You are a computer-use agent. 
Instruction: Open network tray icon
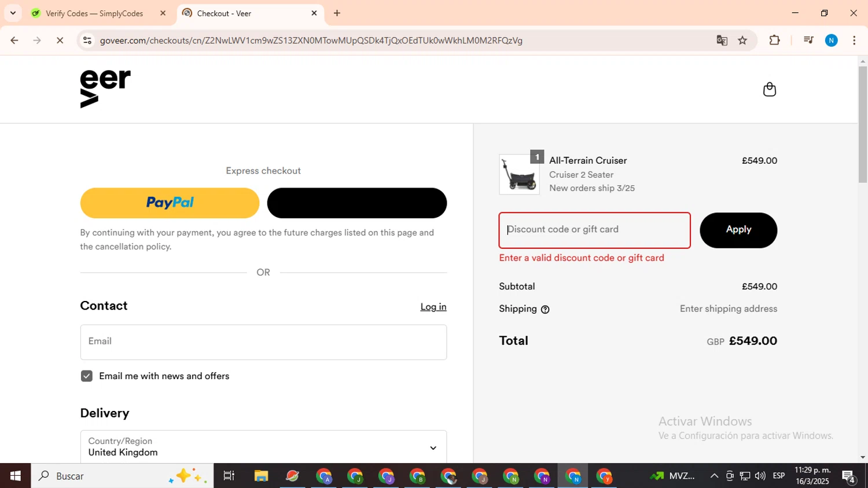(x=745, y=476)
